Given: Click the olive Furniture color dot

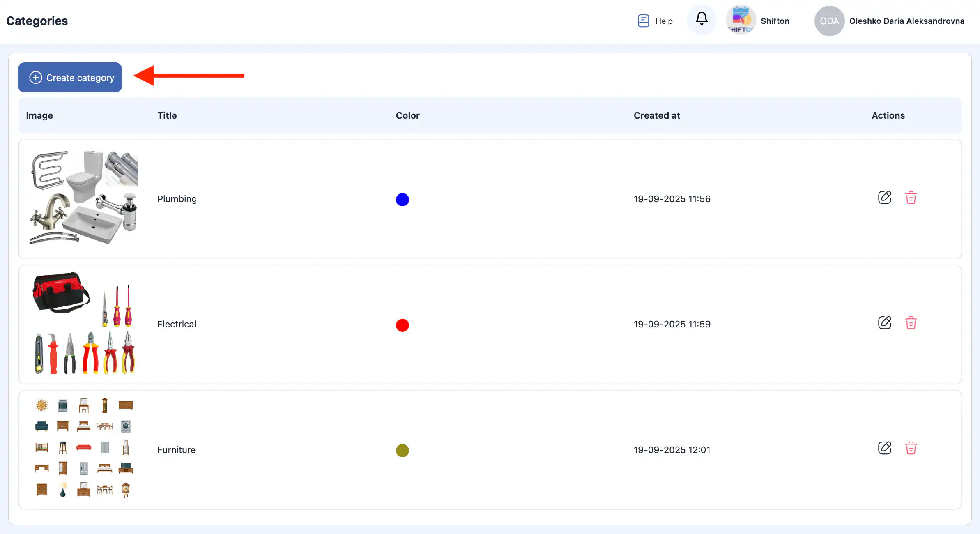Looking at the screenshot, I should [403, 451].
